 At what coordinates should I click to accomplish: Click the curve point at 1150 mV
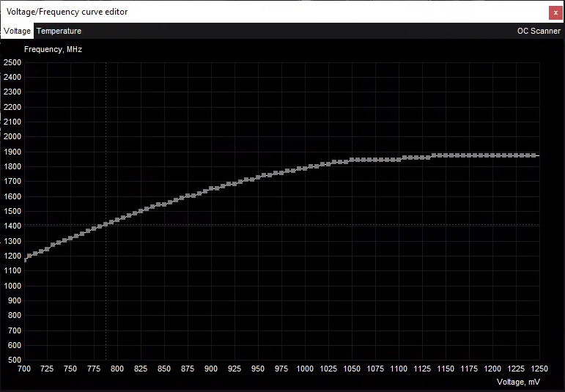click(446, 155)
